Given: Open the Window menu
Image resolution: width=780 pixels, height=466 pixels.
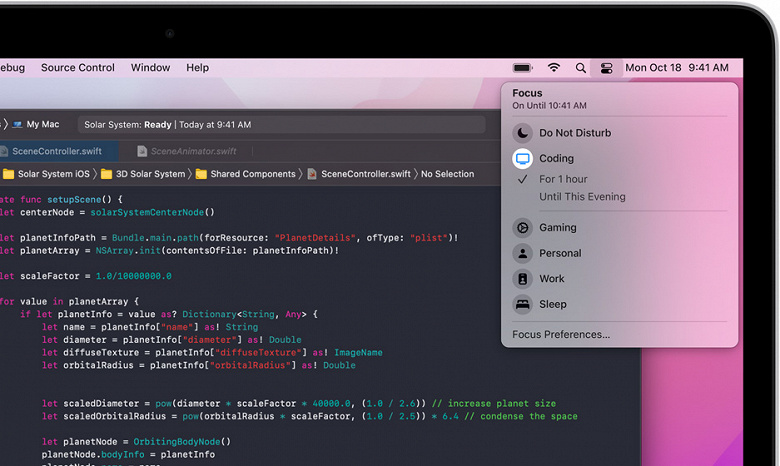Looking at the screenshot, I should tap(150, 68).
